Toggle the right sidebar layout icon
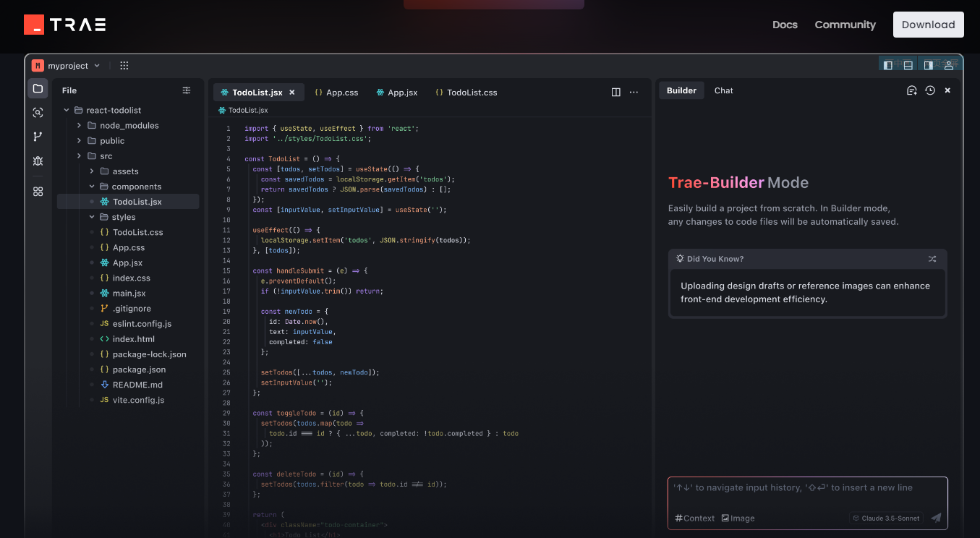 [x=929, y=65]
